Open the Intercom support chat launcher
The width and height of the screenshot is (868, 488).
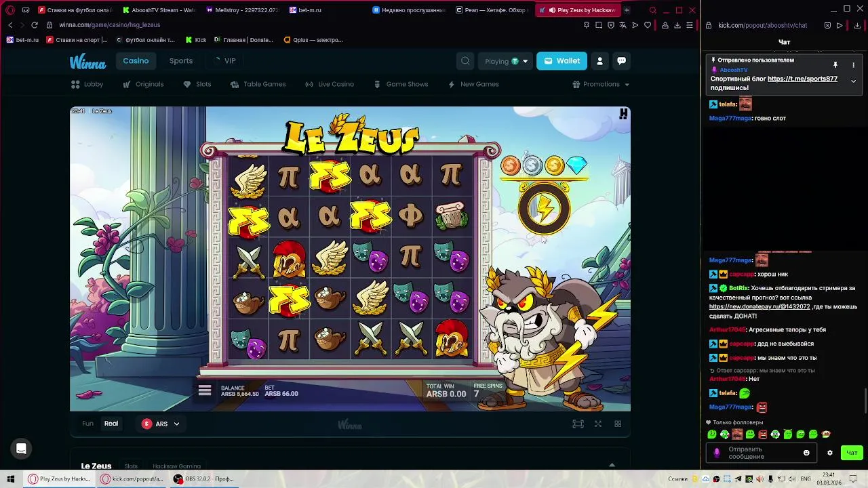pos(21,449)
